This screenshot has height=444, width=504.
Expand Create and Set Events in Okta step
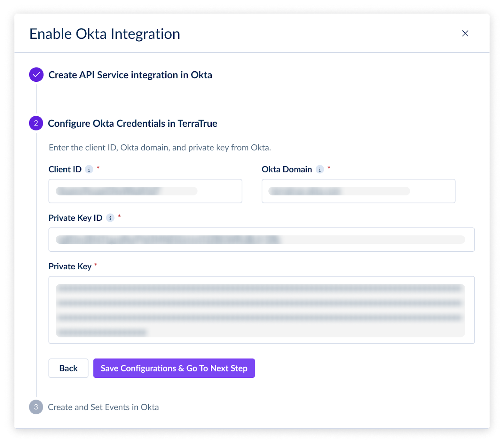103,407
